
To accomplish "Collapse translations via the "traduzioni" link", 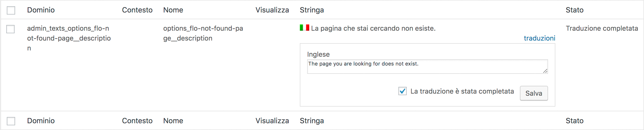I will point(539,38).
